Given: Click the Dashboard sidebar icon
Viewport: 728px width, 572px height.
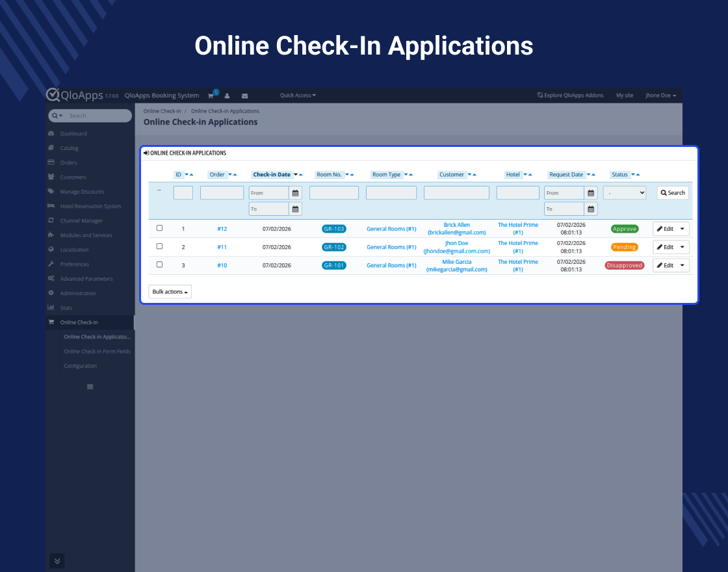Looking at the screenshot, I should pos(51,133).
